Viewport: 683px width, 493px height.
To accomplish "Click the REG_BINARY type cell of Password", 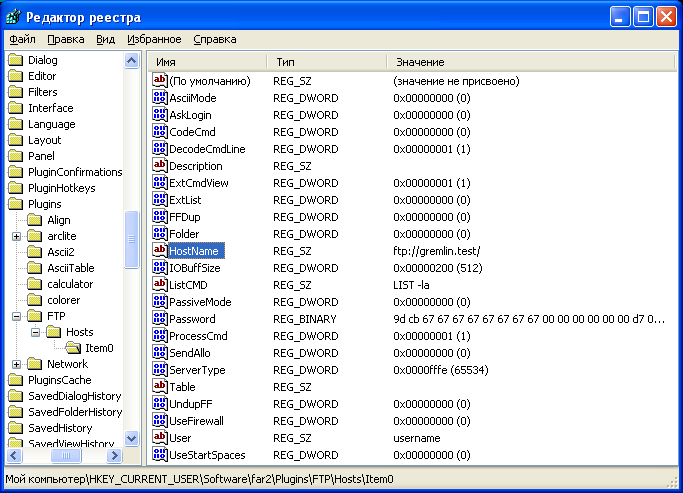I will (x=304, y=319).
